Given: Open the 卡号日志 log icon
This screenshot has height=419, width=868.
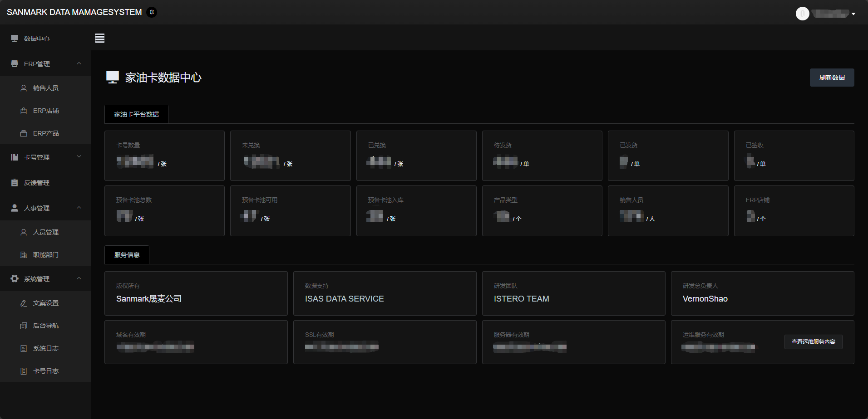Looking at the screenshot, I should [x=24, y=371].
